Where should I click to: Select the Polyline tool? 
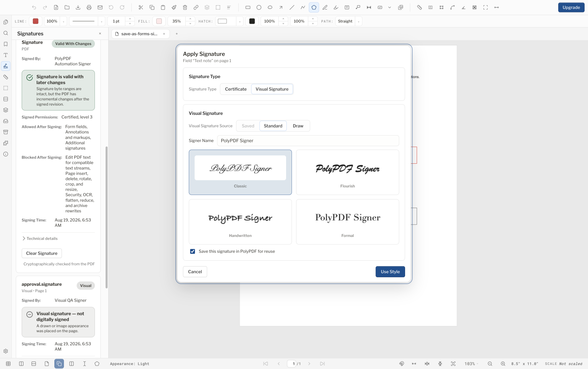[303, 7]
